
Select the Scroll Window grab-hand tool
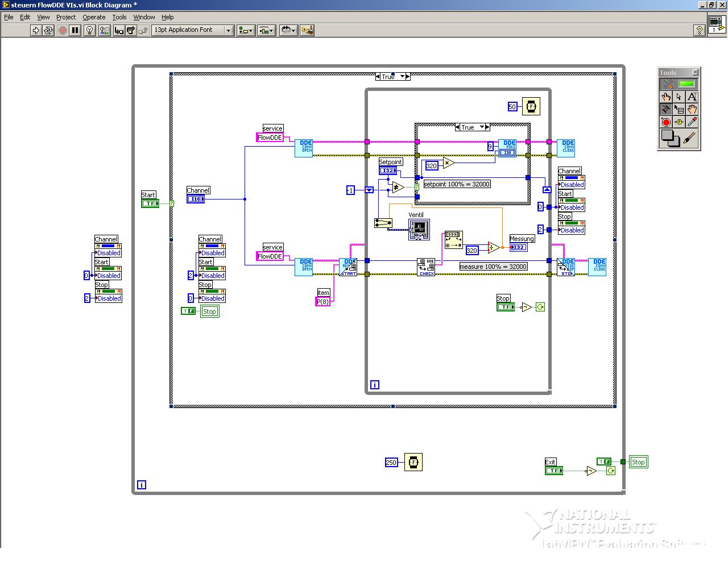(692, 109)
